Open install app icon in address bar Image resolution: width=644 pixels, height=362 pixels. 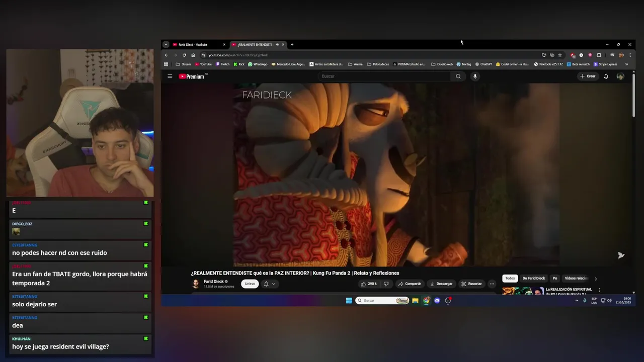coord(544,55)
